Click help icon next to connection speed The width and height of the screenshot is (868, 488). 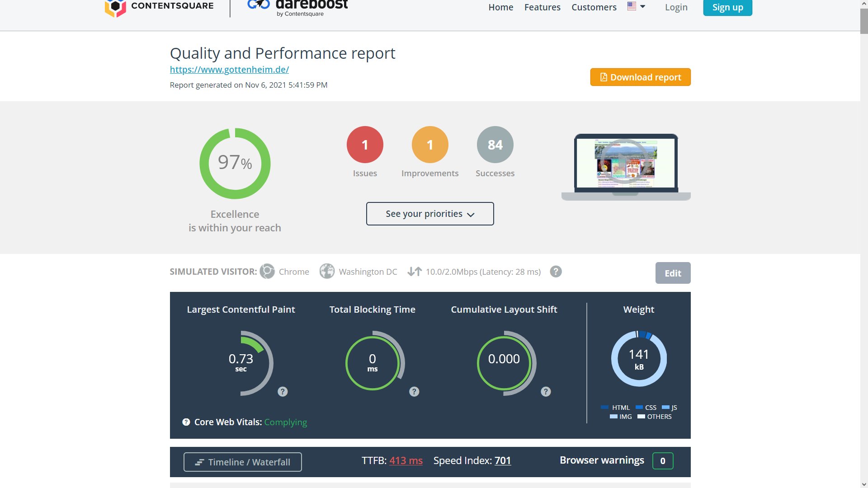556,272
